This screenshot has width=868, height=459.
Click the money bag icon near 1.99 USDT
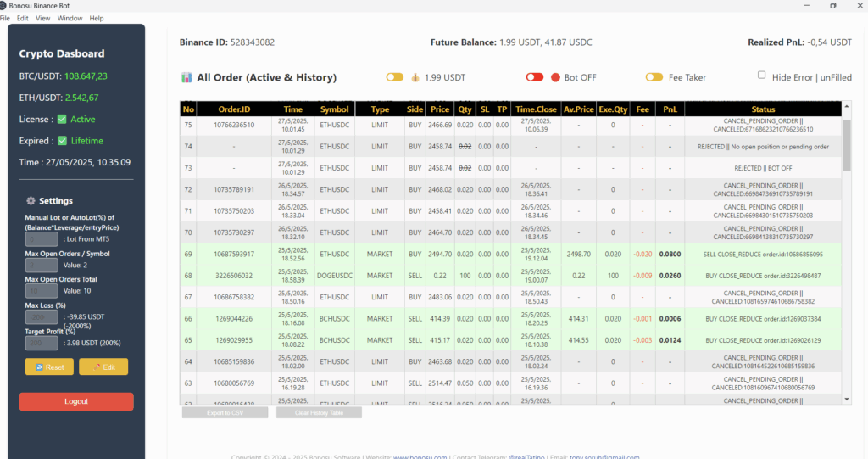point(415,77)
